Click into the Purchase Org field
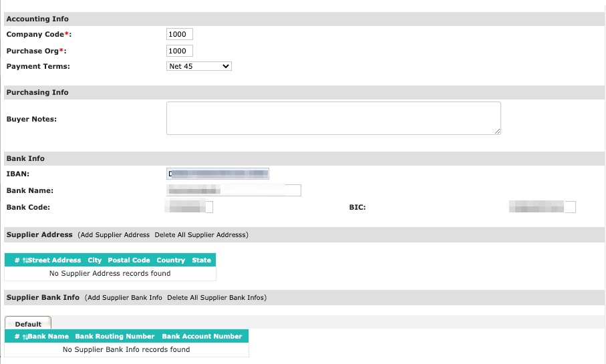 click(x=179, y=51)
